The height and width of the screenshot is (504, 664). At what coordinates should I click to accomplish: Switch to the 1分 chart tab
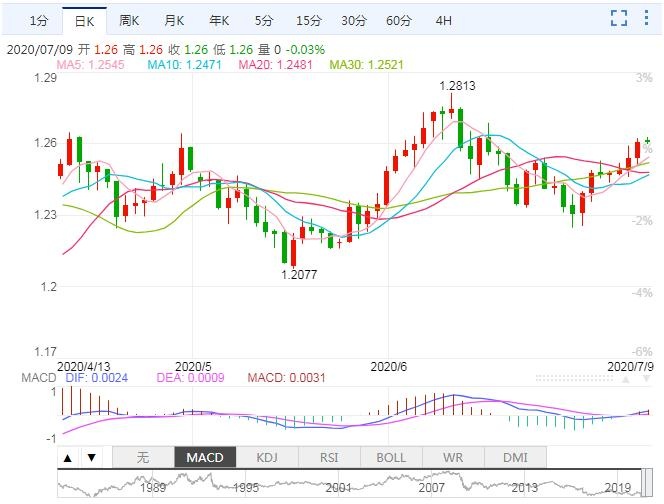tap(38, 20)
